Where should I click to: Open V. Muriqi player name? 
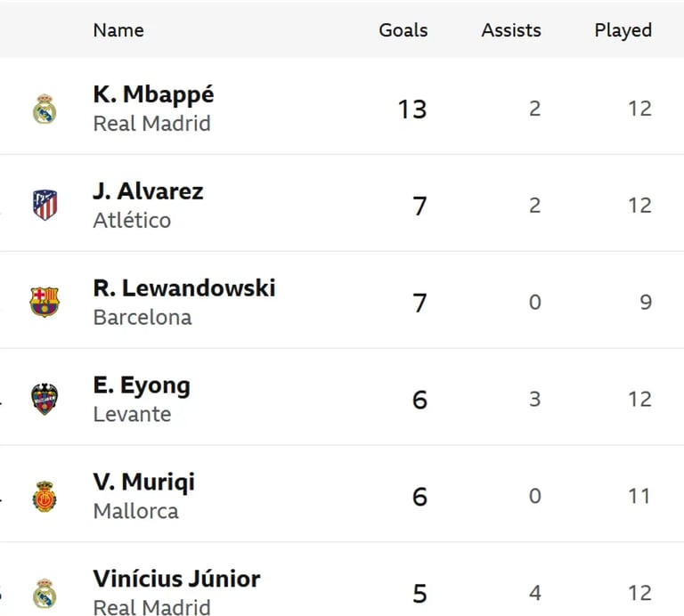point(144,482)
